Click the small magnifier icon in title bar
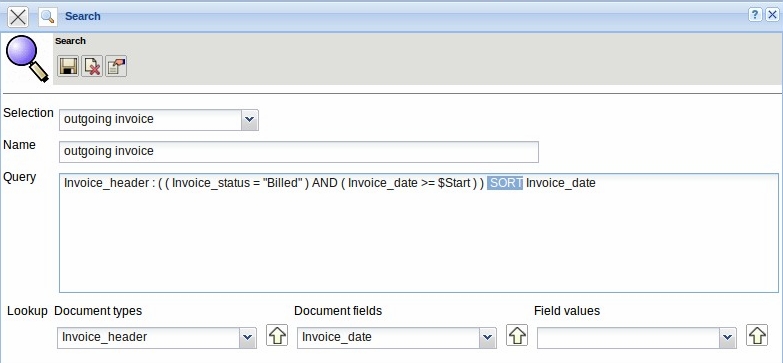Screen dimensions: 783x363 pyautogui.click(x=47, y=16)
